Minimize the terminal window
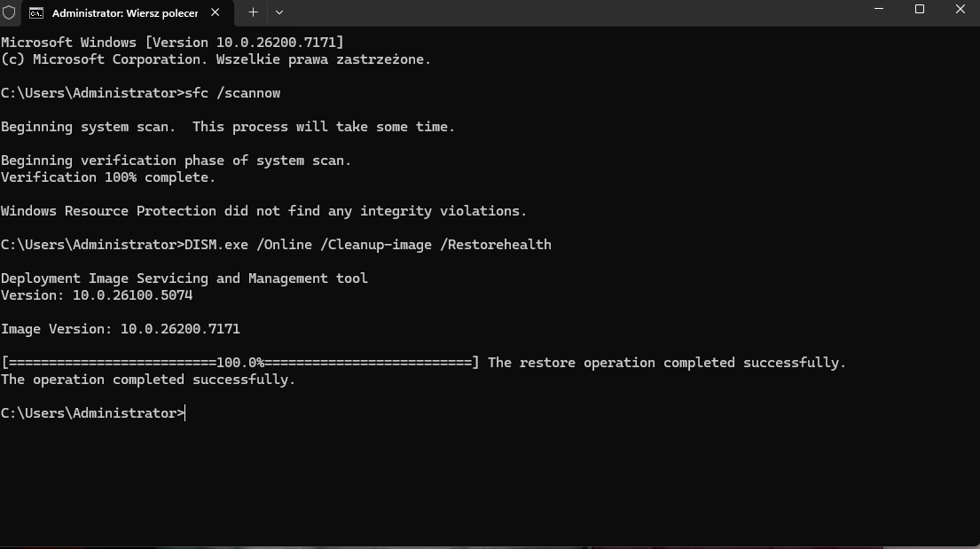This screenshot has height=549, width=980. click(x=879, y=10)
